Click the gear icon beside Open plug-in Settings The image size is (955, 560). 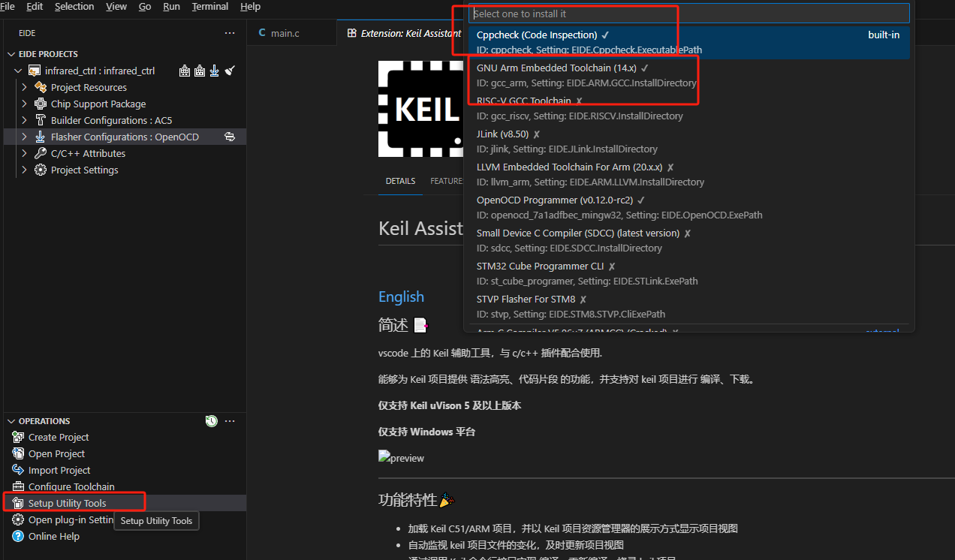pyautogui.click(x=18, y=519)
